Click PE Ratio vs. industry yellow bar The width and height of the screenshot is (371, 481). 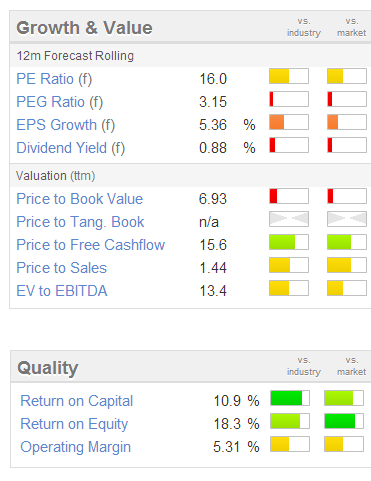[x=289, y=76]
